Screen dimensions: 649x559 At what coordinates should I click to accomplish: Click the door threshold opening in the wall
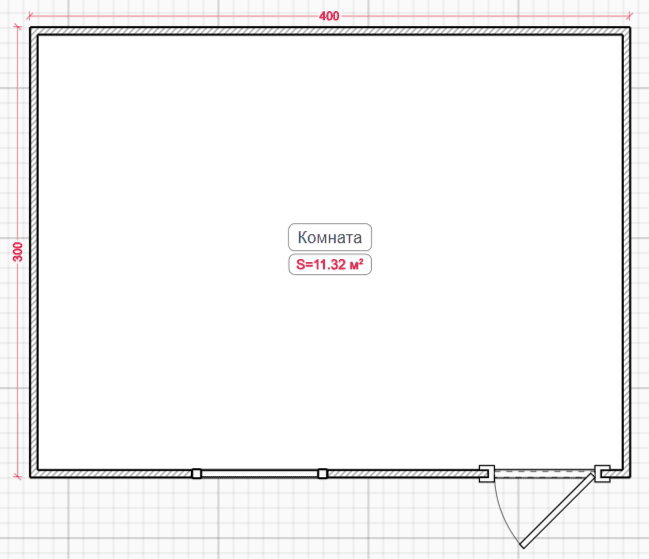click(x=545, y=473)
